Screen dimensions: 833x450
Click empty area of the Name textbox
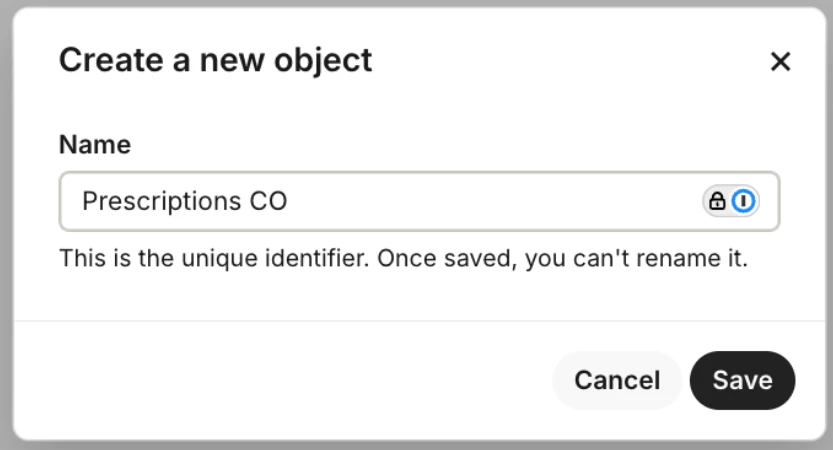click(x=500, y=201)
